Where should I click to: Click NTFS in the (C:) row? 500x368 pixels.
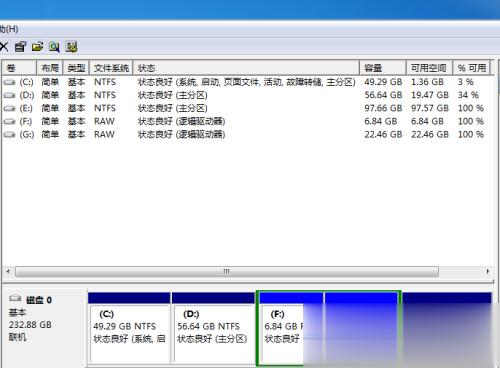[x=105, y=82]
